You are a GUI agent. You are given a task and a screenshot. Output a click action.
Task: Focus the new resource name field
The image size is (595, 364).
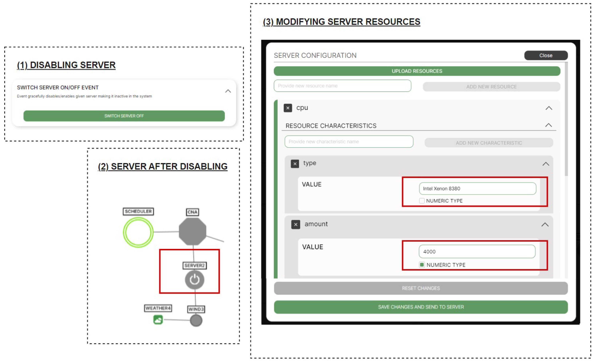[342, 86]
